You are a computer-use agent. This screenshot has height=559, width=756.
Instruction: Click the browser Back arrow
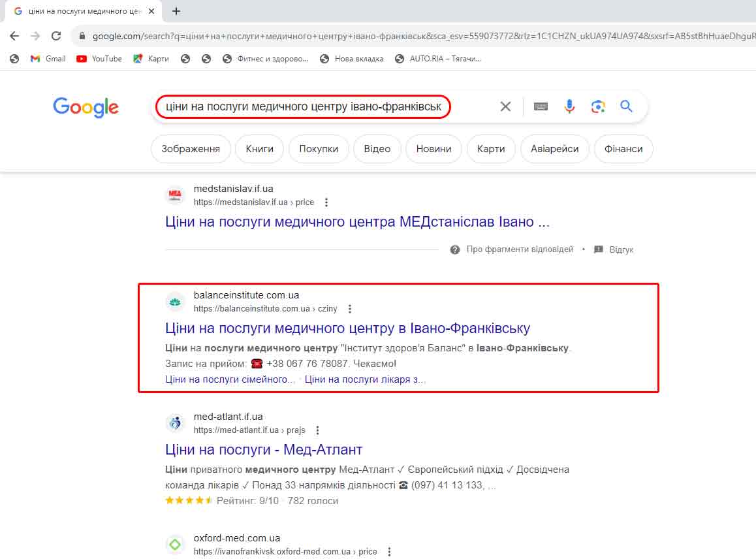point(14,36)
